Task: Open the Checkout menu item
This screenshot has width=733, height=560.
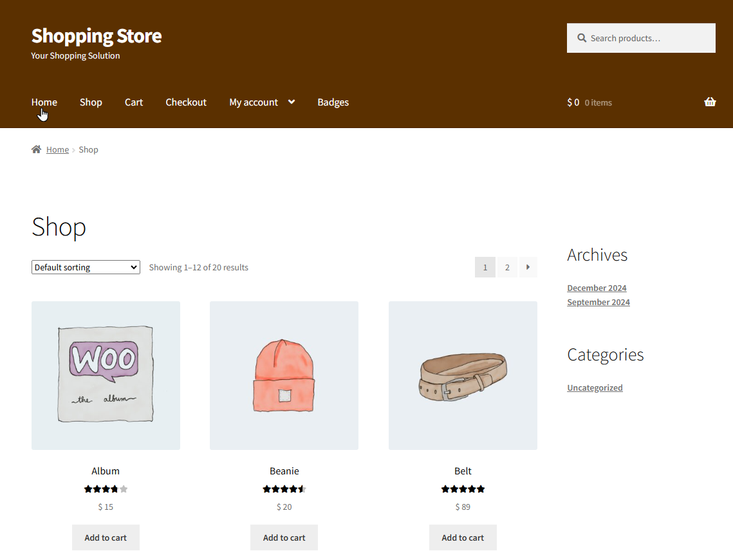Action: tap(186, 102)
